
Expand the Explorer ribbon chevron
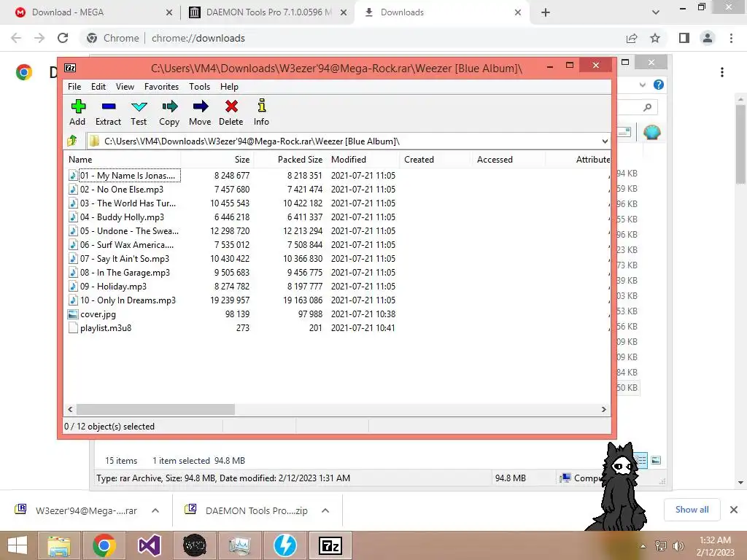click(642, 85)
